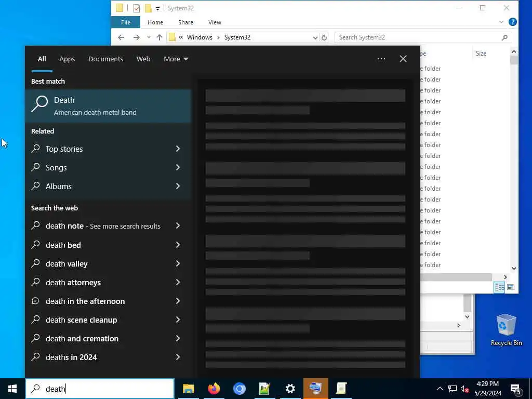The height and width of the screenshot is (399, 532).
Task: Click the Search System32 field
Action: 423,37
